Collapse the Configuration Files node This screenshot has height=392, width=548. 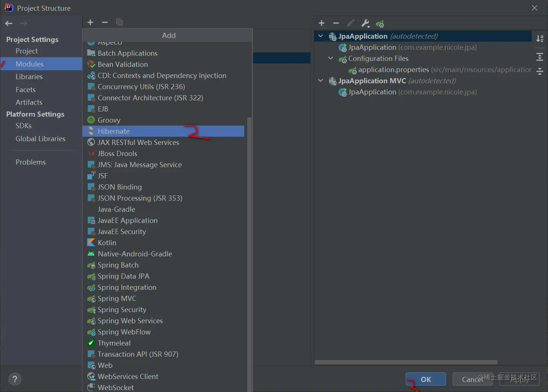tap(331, 58)
